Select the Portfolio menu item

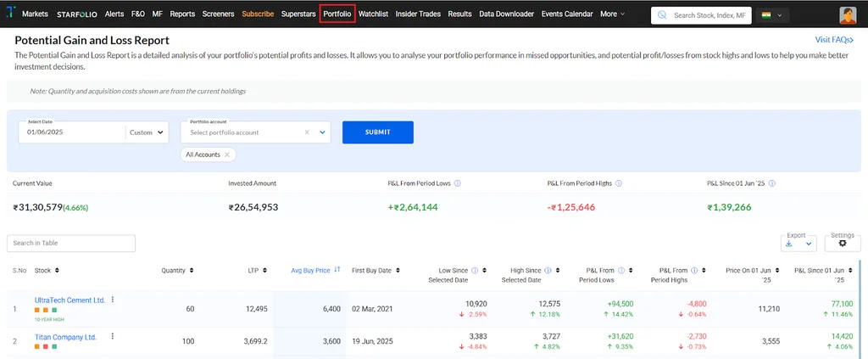tap(337, 14)
